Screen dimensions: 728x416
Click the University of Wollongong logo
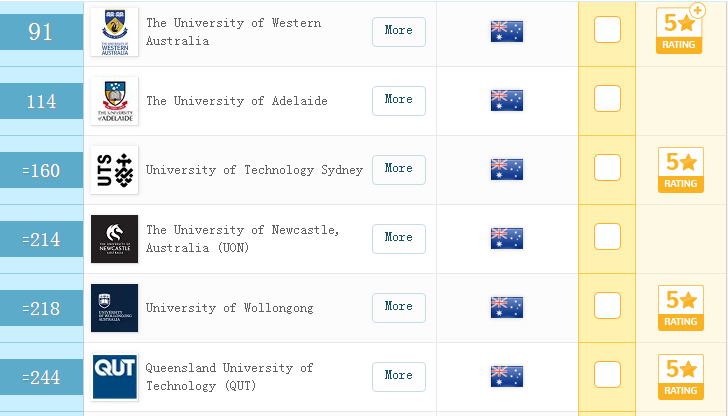(x=114, y=308)
